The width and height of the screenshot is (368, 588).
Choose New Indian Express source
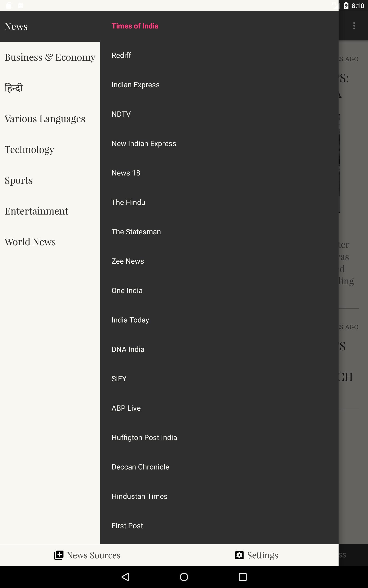219,144
